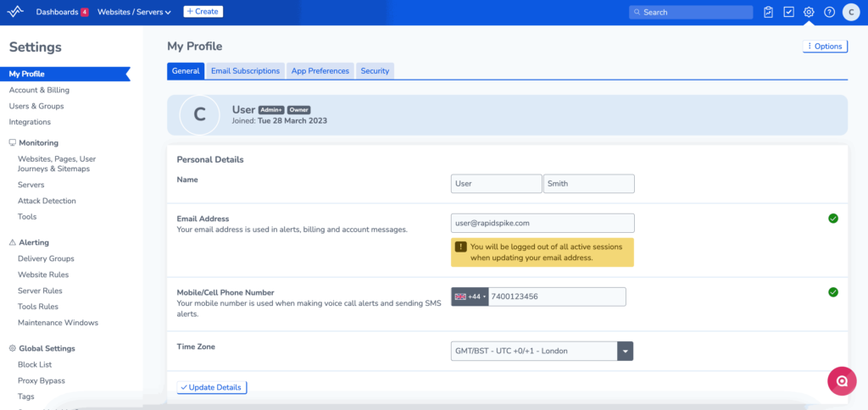Open Tags under Global Settings

click(x=26, y=396)
